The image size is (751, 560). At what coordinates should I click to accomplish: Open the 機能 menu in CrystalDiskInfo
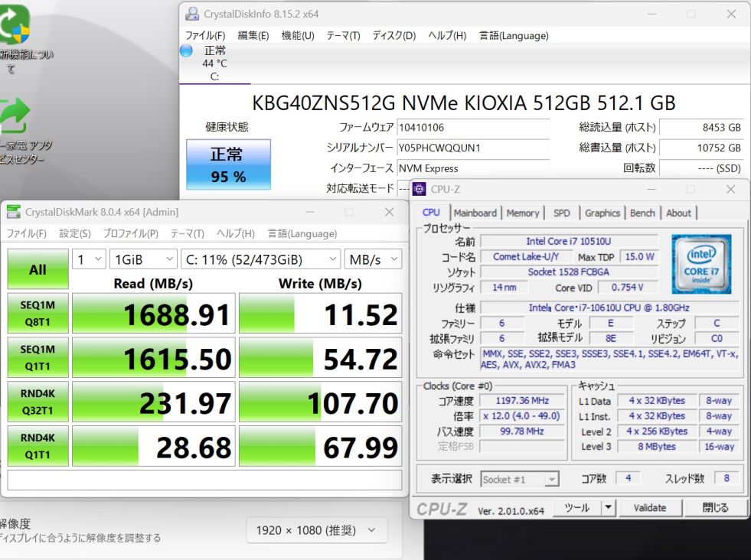click(298, 36)
